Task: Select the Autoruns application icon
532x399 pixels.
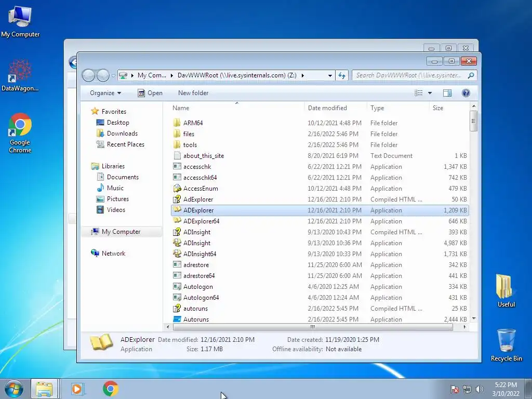Action: tap(177, 320)
